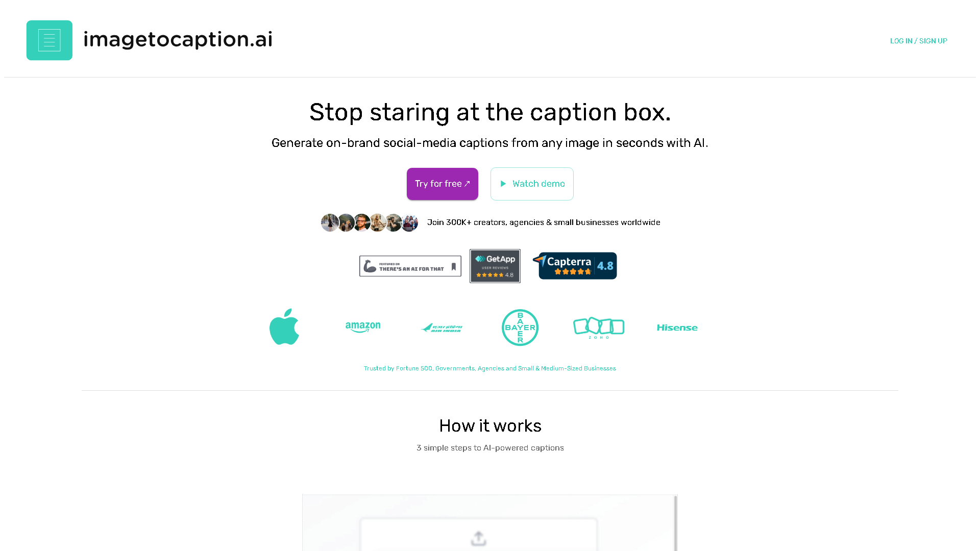This screenshot has height=551, width=980.
Task: Click the GetApp user reviews badge
Action: click(495, 266)
